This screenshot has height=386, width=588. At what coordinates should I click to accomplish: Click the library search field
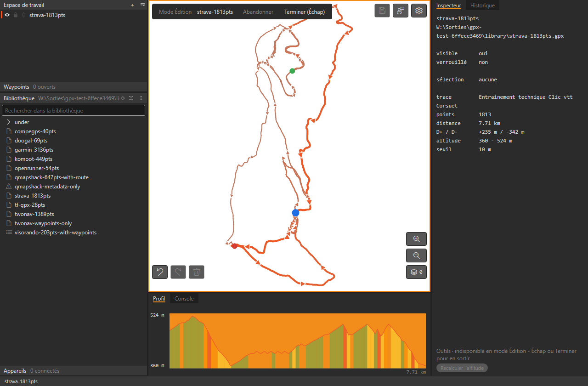point(73,111)
